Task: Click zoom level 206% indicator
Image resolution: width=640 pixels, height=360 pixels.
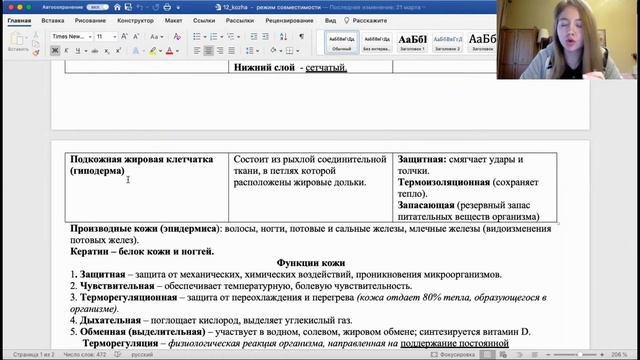Action: pyautogui.click(x=619, y=355)
